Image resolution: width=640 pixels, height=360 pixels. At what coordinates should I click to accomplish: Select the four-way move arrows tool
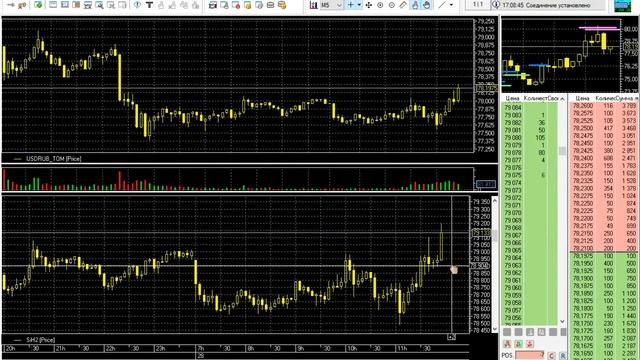(369, 5)
